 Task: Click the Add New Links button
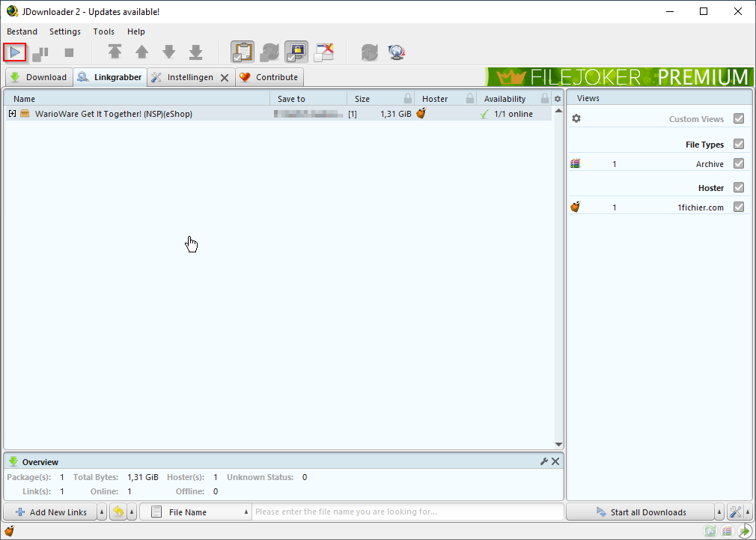(51, 512)
